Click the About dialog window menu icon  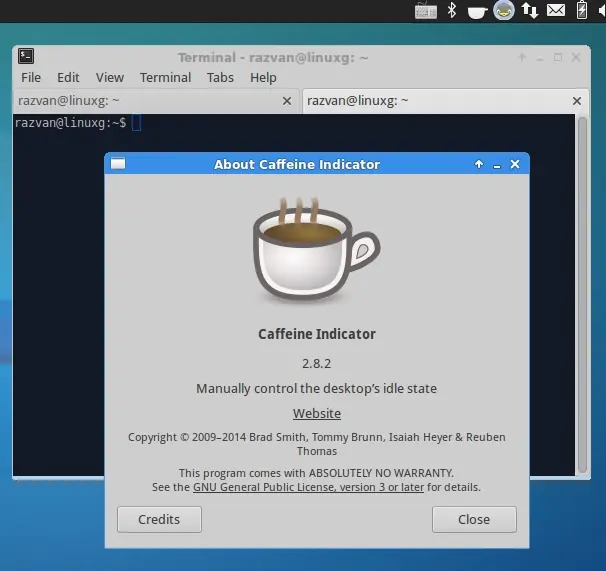point(118,164)
